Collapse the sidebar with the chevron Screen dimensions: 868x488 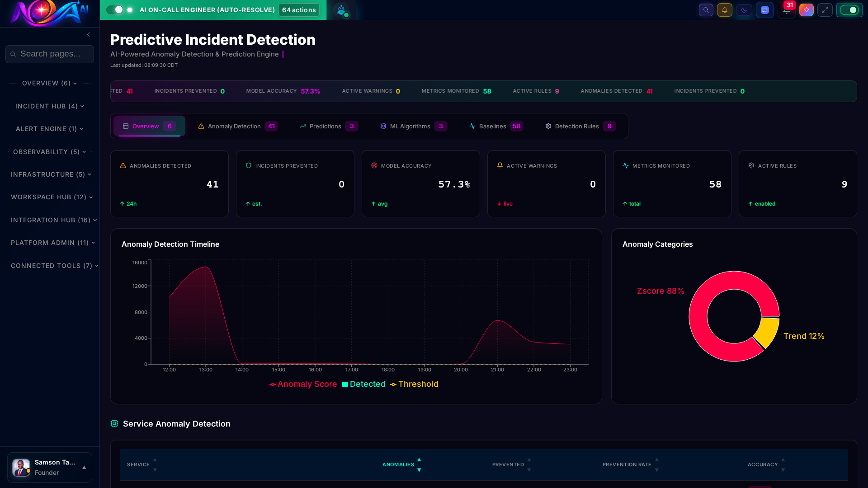coord(89,34)
